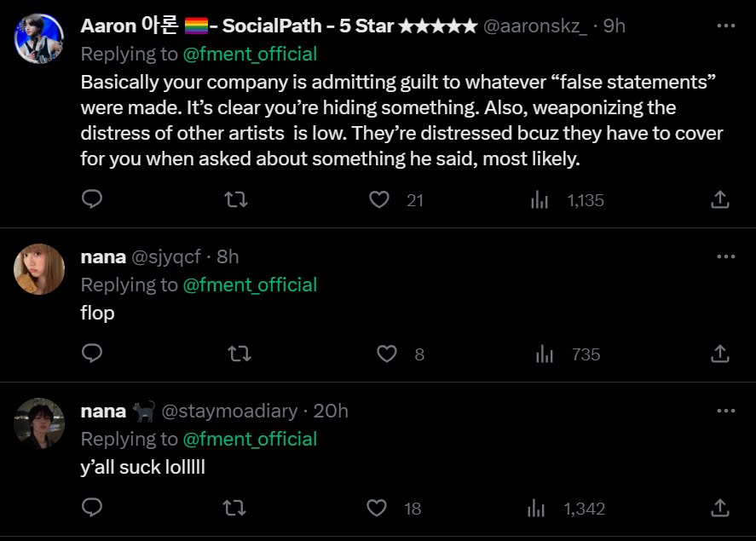Retweet the 'y'all suck lolllll' tweet
756x541 pixels.
click(235, 508)
